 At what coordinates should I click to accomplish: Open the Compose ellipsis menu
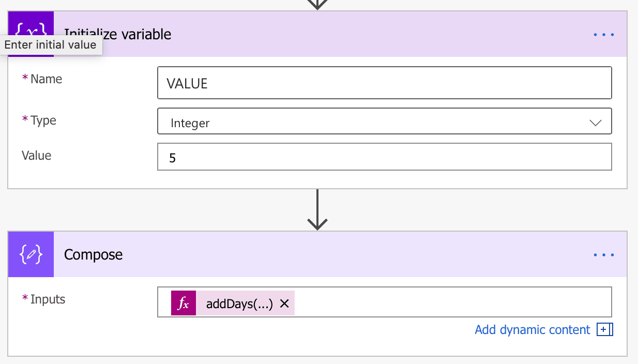click(x=603, y=254)
